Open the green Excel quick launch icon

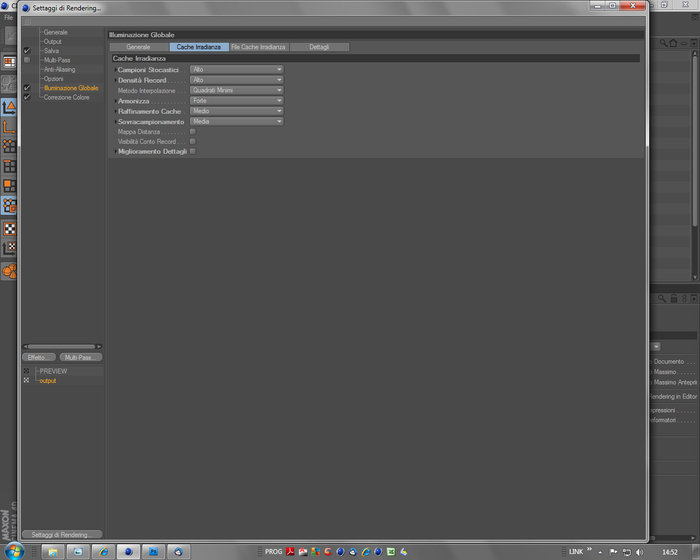click(391, 552)
